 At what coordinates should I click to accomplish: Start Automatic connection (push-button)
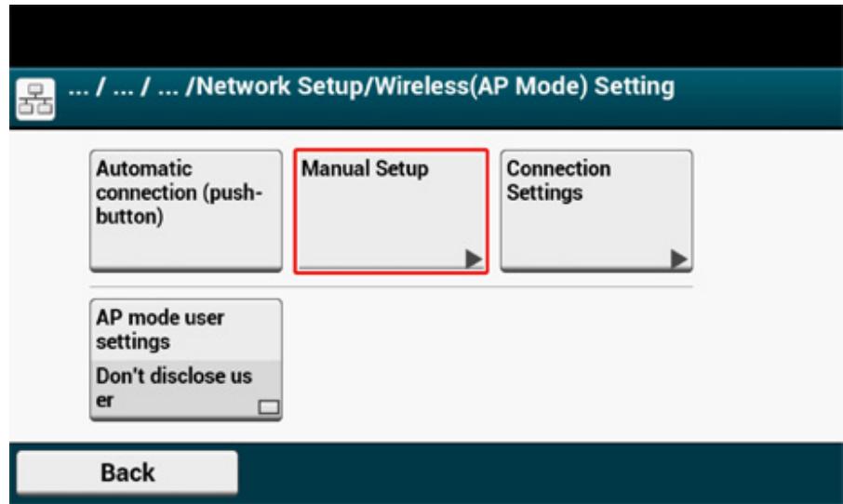click(185, 210)
